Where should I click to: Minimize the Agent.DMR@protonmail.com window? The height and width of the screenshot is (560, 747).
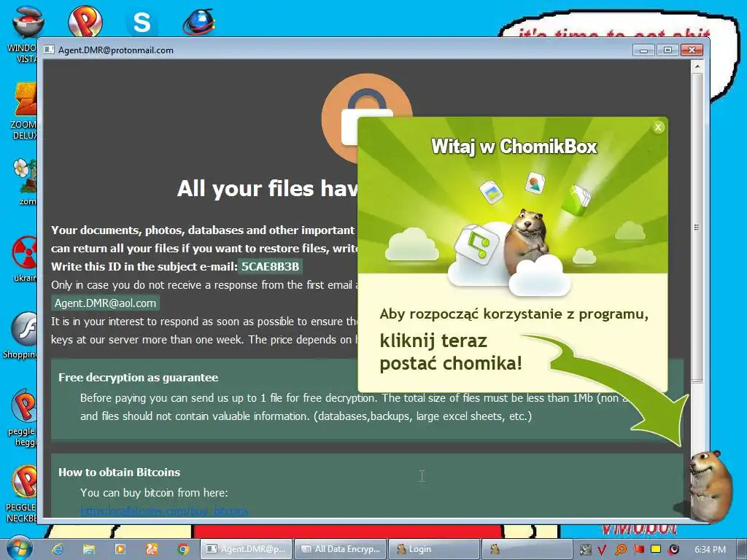(x=643, y=50)
